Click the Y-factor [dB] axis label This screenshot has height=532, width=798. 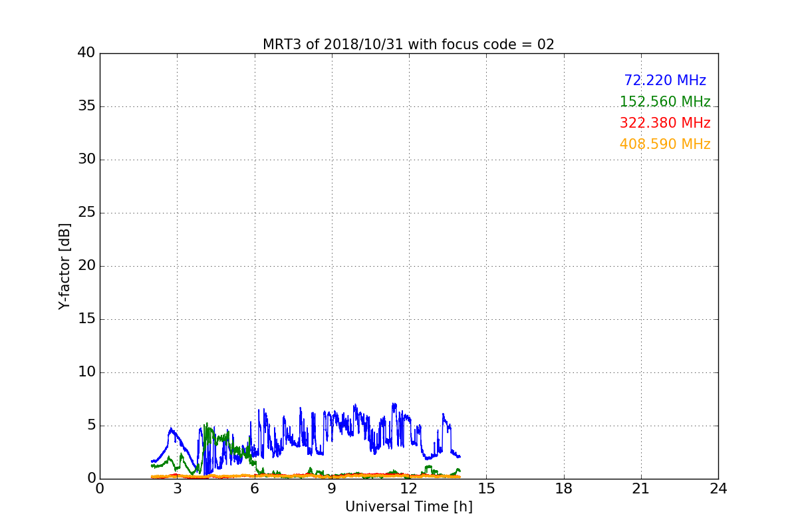(x=65, y=266)
